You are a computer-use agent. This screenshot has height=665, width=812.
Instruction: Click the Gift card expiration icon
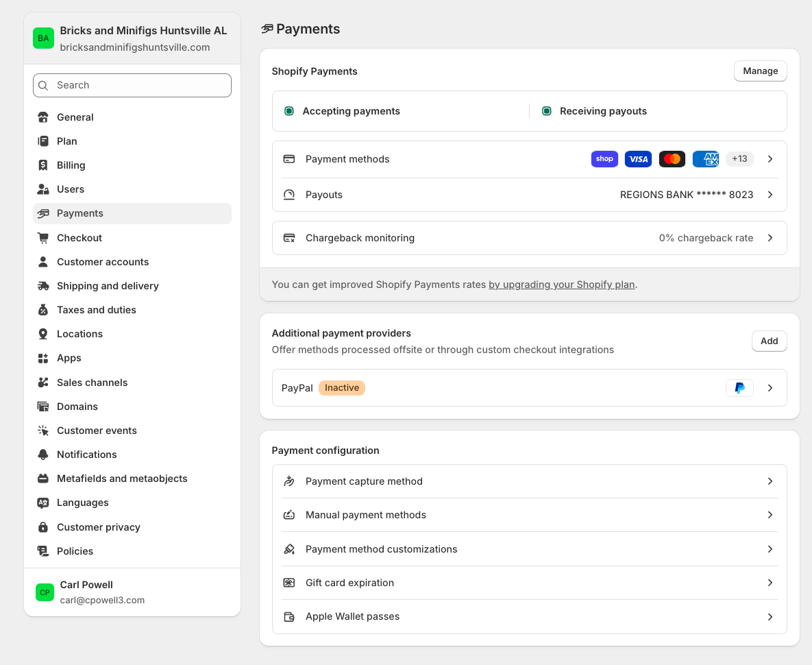click(289, 583)
